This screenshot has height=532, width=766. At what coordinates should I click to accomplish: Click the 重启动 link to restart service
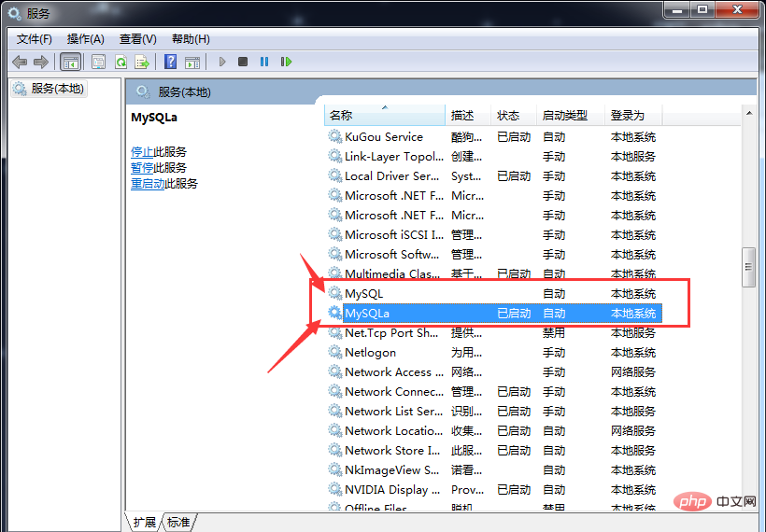(148, 184)
